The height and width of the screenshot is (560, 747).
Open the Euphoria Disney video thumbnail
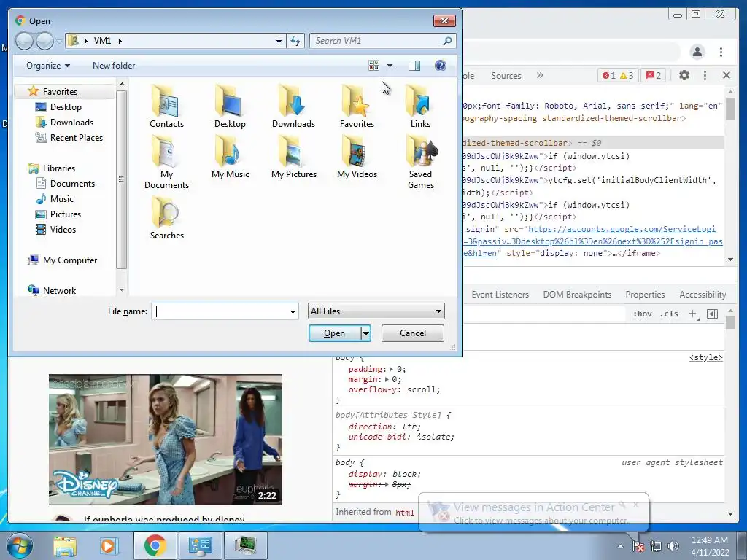(x=166, y=440)
